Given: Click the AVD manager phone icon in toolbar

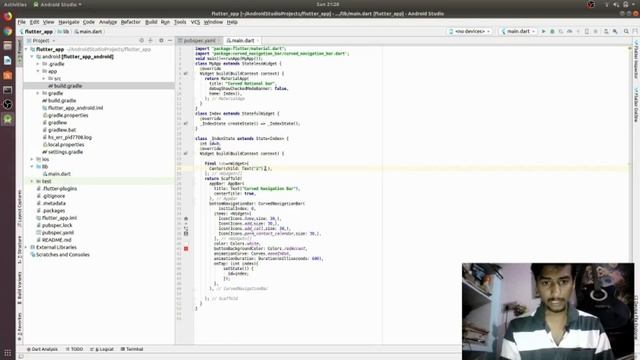Looking at the screenshot, I should coord(587,31).
